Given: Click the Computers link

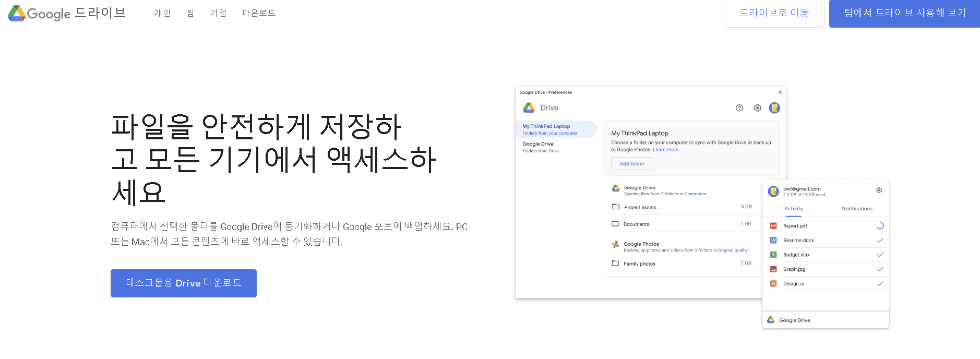Looking at the screenshot, I should (x=695, y=194).
